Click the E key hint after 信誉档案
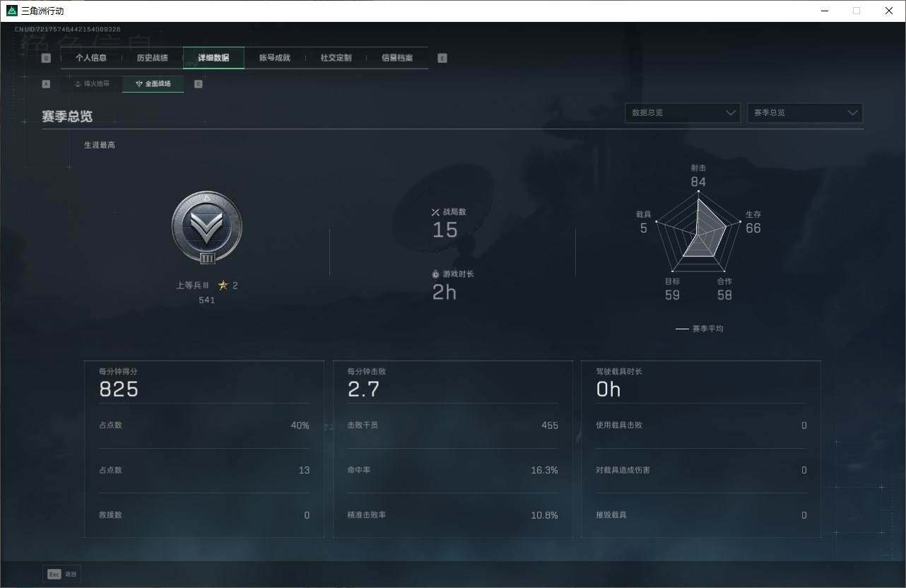The width and height of the screenshot is (906, 588). tap(442, 58)
